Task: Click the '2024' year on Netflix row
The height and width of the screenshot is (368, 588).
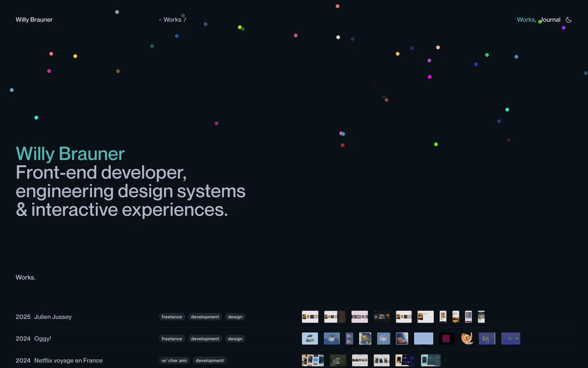Action: [23, 361]
